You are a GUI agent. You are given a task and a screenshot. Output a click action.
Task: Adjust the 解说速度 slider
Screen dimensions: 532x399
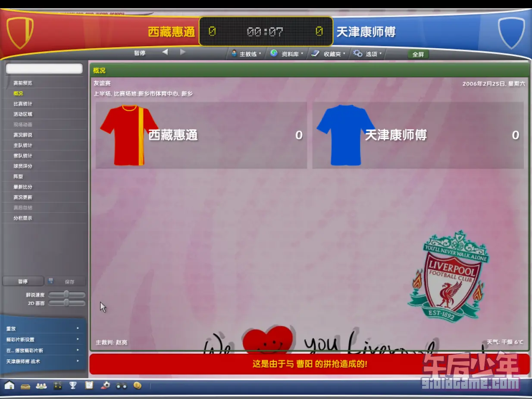[x=66, y=295]
